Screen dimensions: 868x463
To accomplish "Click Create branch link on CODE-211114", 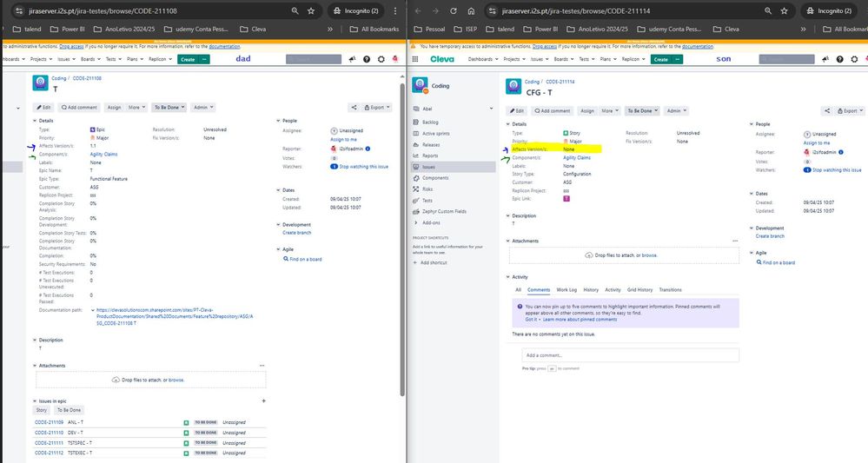I will click(x=770, y=236).
